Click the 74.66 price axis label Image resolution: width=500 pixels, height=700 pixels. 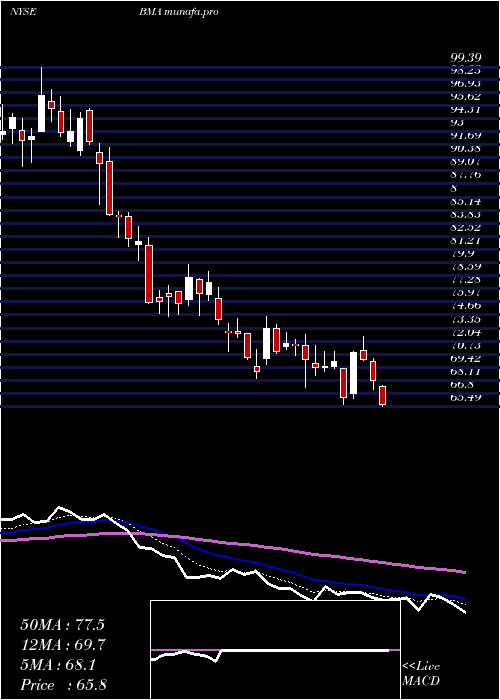[466, 305]
